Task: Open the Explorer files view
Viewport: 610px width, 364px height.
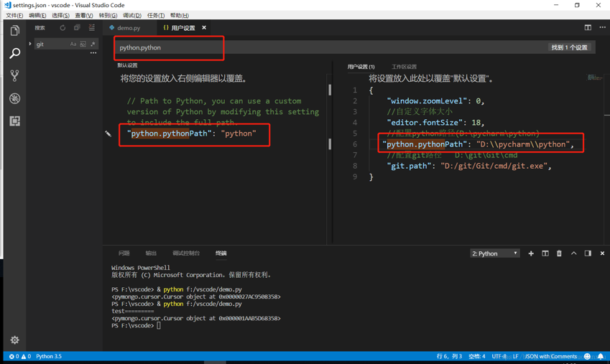Action: (15, 31)
